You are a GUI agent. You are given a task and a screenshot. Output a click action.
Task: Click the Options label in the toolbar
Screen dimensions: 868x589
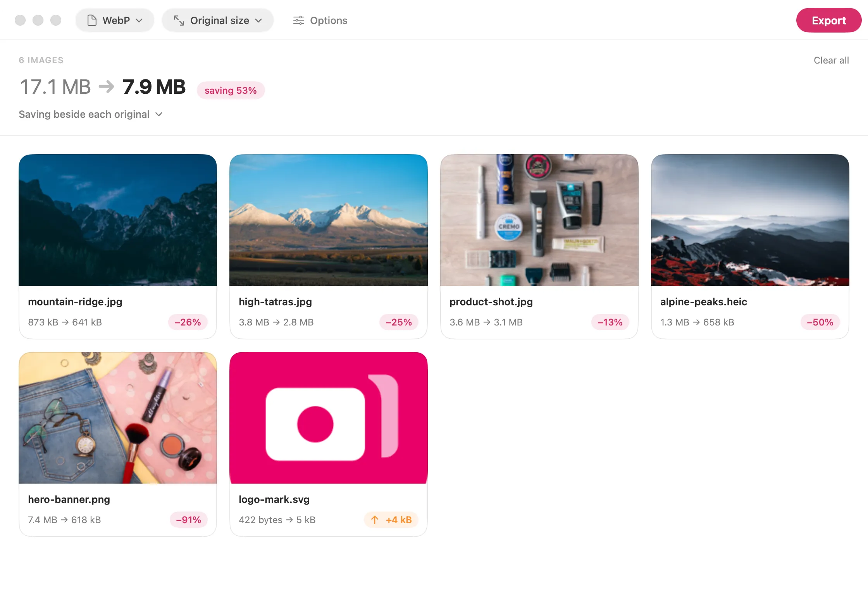(329, 20)
